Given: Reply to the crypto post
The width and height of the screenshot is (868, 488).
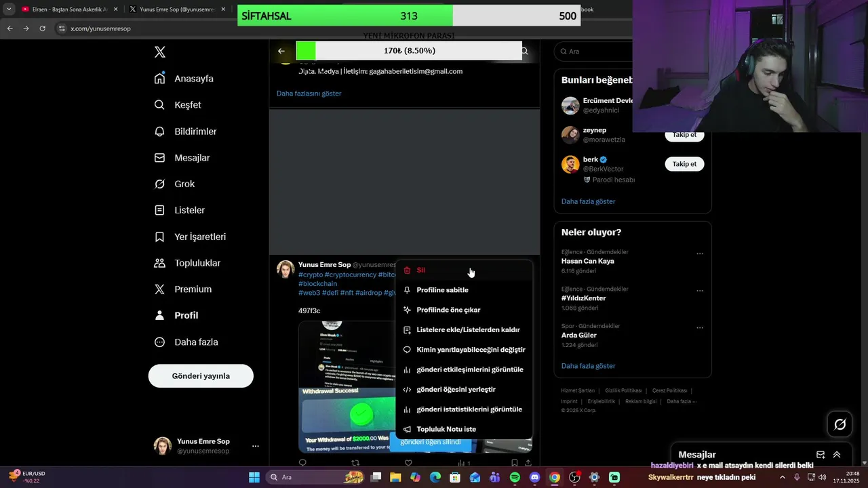Looking at the screenshot, I should tap(303, 463).
